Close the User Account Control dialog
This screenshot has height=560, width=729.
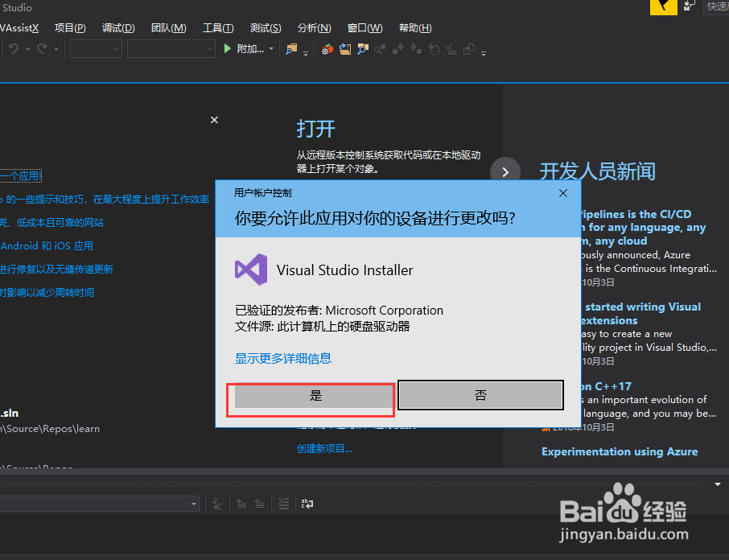coord(563,193)
